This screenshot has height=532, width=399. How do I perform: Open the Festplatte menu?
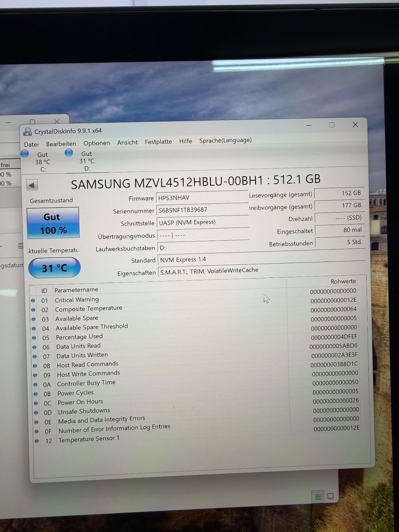(158, 141)
